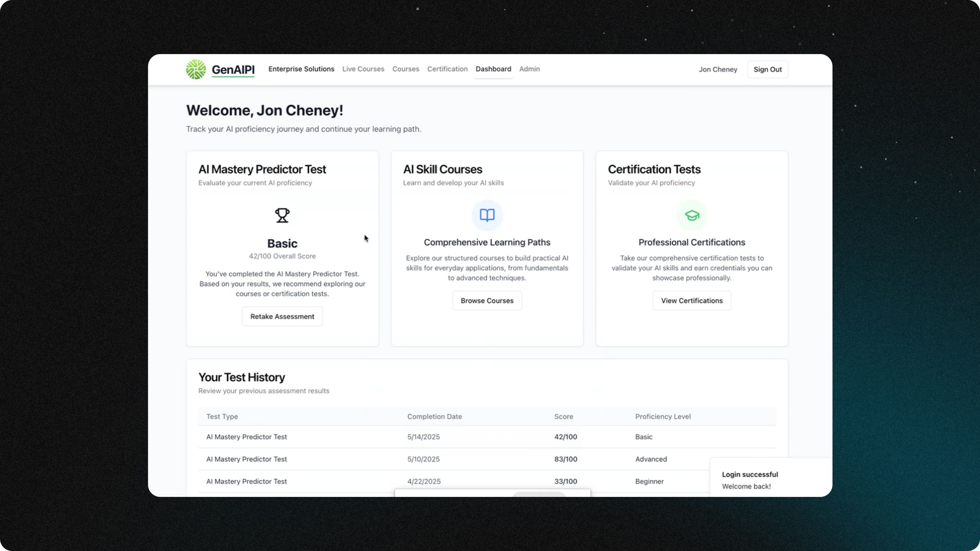Click the trophy icon above Basic

point(282,215)
